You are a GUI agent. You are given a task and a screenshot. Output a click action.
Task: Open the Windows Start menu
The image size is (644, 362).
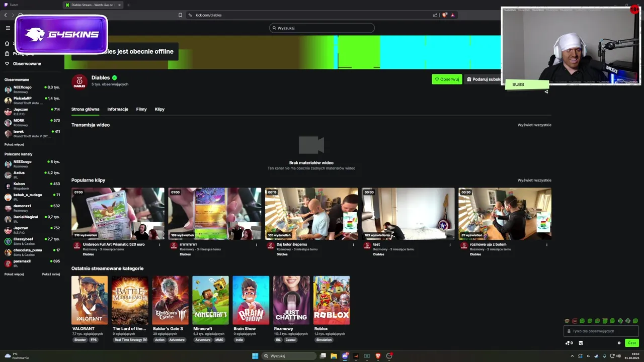tap(255, 356)
